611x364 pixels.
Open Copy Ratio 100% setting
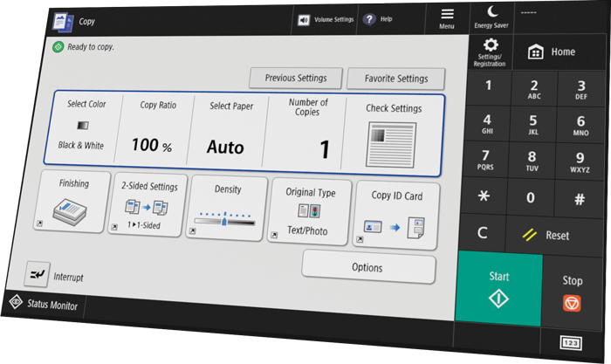pos(157,129)
